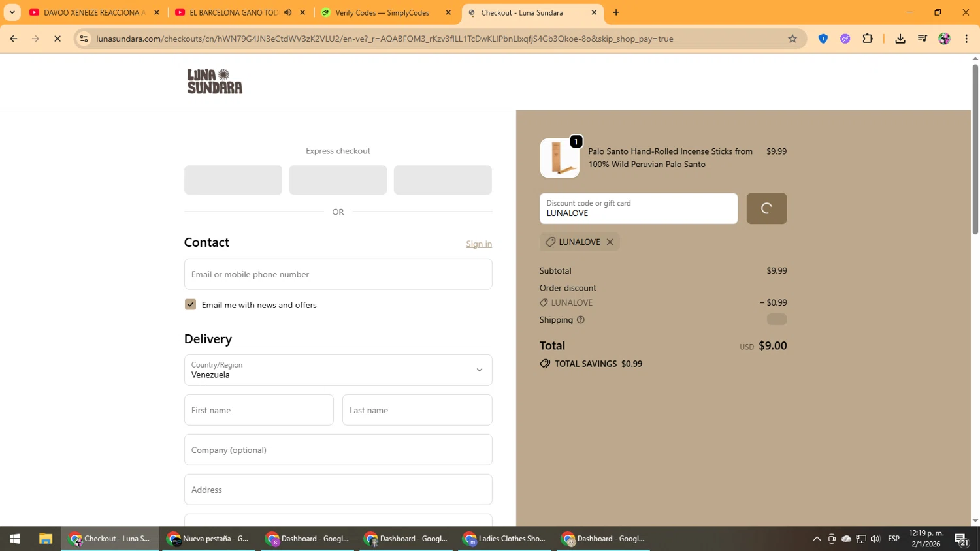Switch to Nueva pestaña taskbar window

(208, 539)
